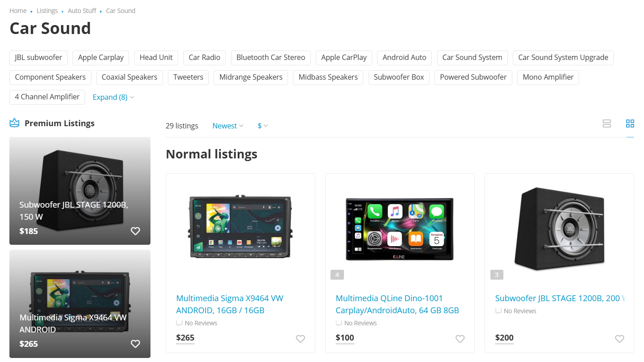Screen dimensions: 644x362
Task: Go to Listings breadcrumb
Action: (47, 11)
